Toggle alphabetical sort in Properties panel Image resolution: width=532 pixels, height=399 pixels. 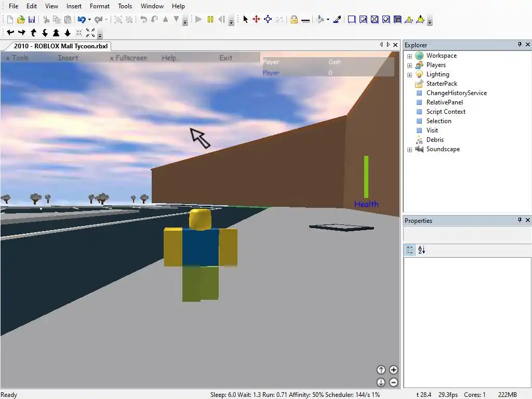pos(421,250)
